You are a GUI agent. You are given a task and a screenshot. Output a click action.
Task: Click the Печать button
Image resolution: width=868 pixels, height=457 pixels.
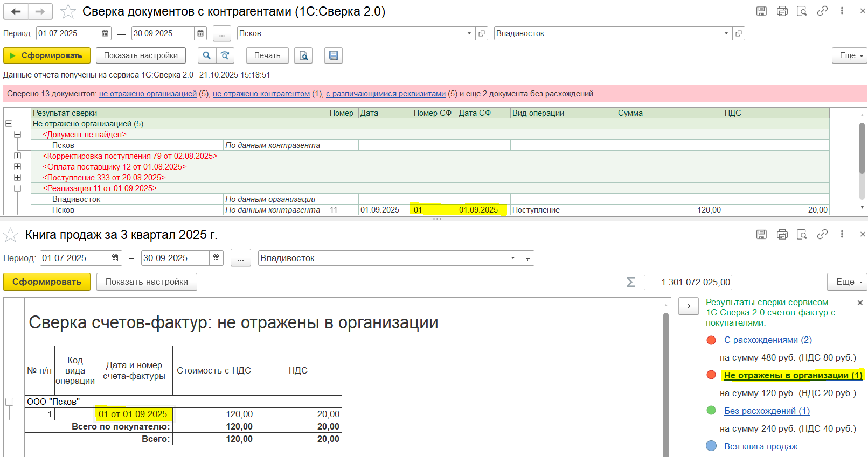coord(267,55)
